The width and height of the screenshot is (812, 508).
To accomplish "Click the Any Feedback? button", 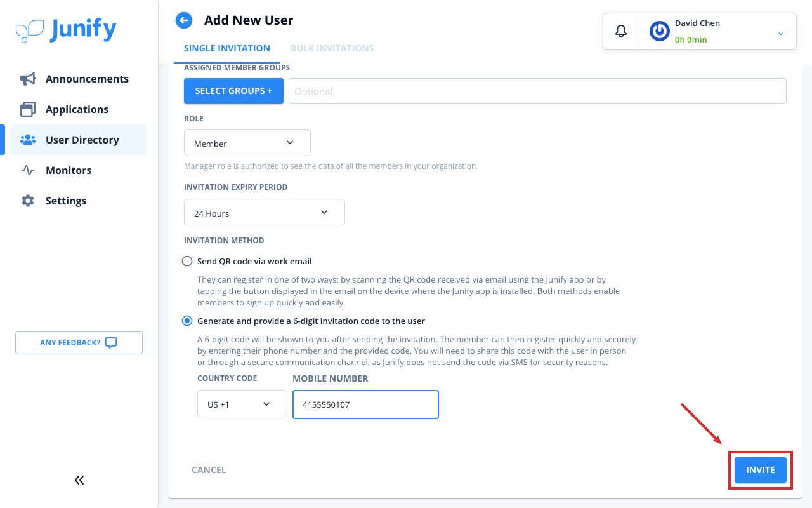I will coord(79,343).
